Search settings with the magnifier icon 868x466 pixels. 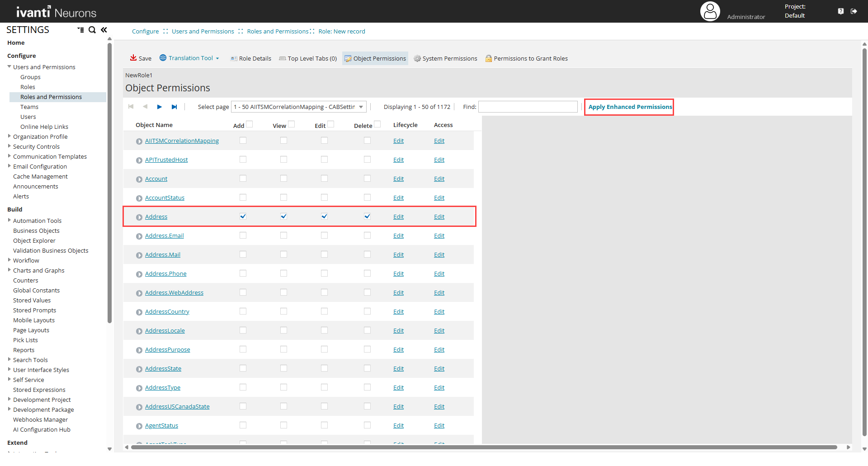92,30
